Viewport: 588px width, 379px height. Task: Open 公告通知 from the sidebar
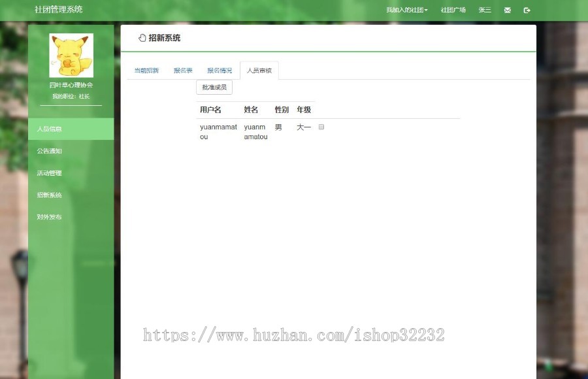(x=49, y=151)
